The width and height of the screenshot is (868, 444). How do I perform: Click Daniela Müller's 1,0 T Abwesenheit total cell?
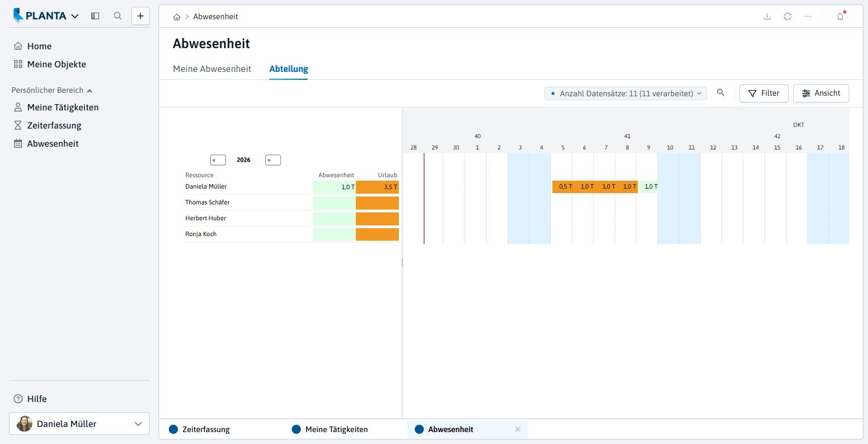pos(334,187)
